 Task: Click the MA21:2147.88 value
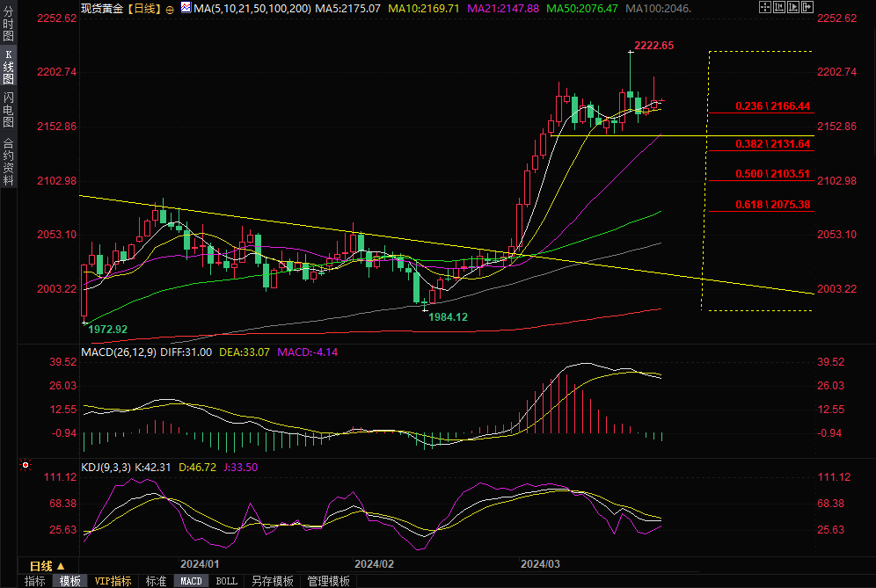point(503,9)
